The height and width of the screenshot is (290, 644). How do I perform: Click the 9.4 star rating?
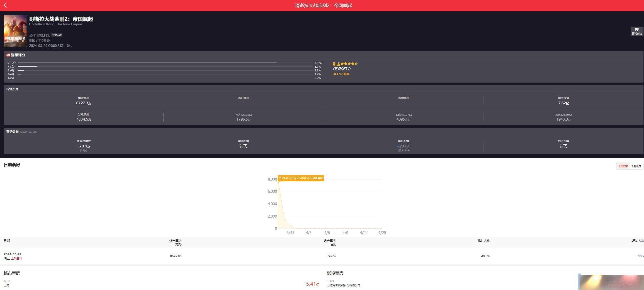(x=345, y=64)
